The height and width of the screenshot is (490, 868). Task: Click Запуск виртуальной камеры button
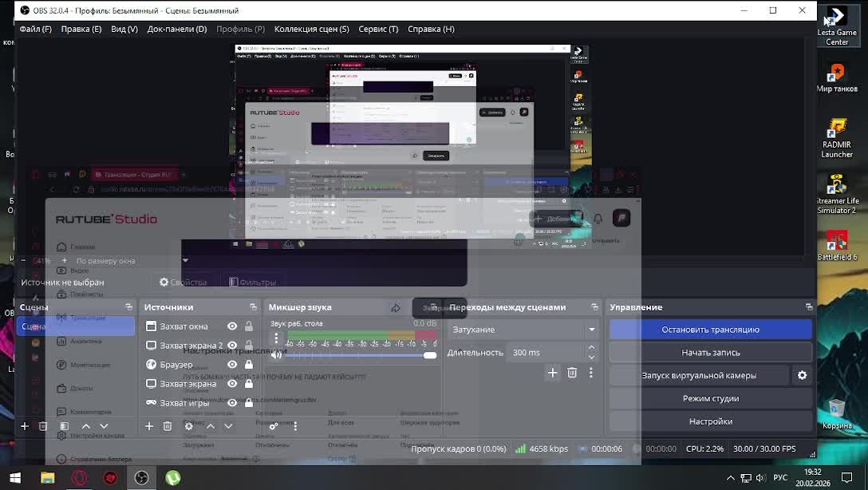point(699,375)
